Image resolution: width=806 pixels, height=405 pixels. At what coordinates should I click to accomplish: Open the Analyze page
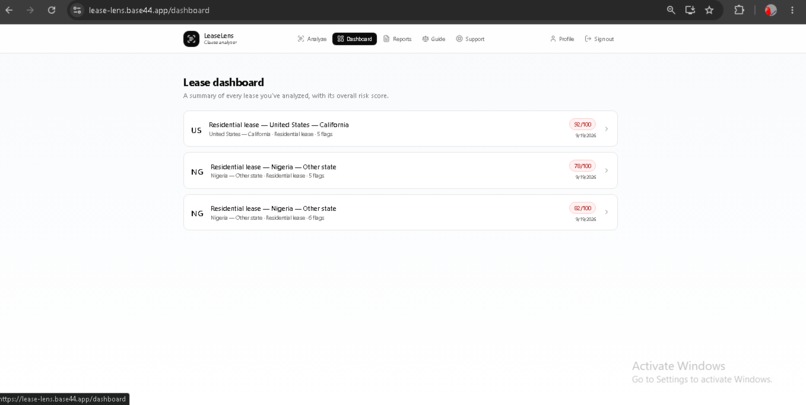click(x=312, y=39)
